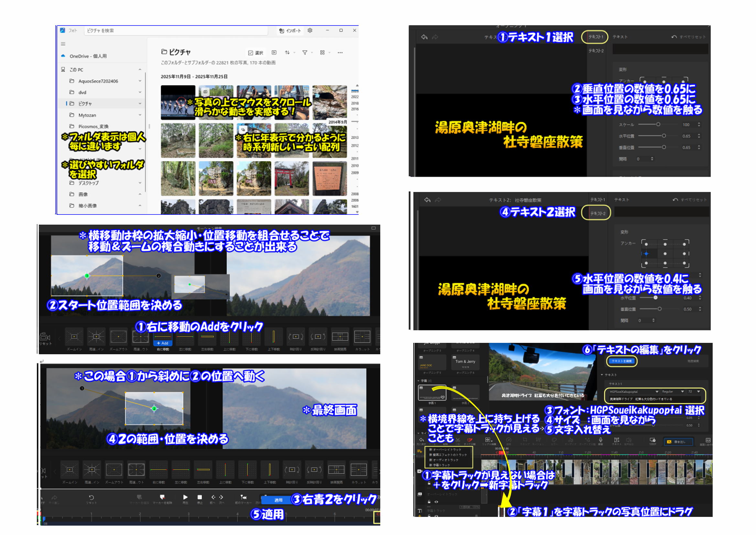The width and height of the screenshot is (756, 535).
Task: Choose the 上下移動 motion preset
Action: [x=273, y=337]
